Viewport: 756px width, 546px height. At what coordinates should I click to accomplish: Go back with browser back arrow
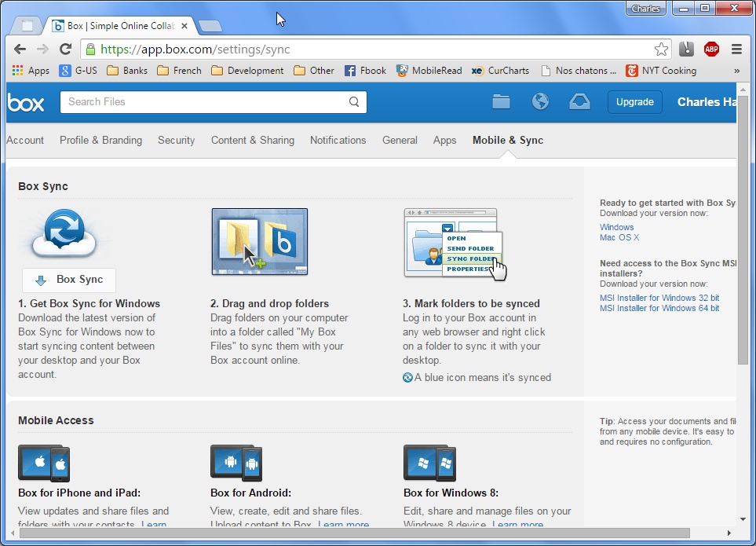[20, 49]
